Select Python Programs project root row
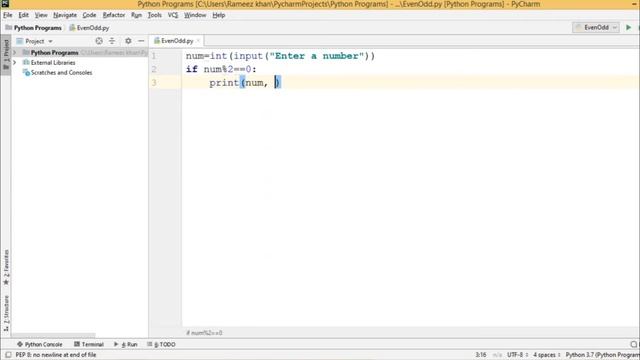The image size is (640, 360). pyautogui.click(x=80, y=53)
